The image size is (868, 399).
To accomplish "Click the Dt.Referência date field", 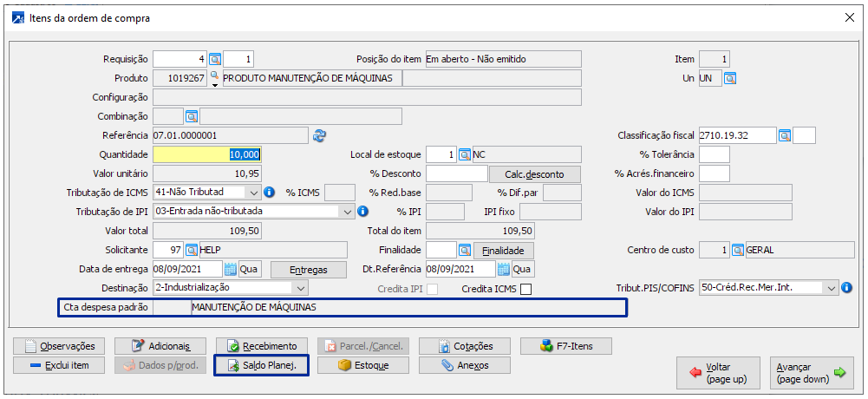I will tap(460, 270).
